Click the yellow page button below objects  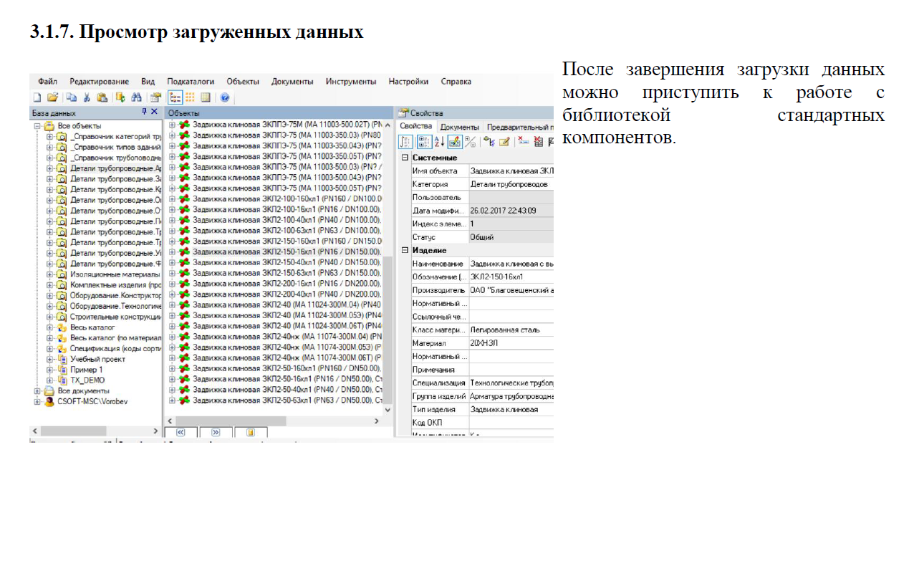point(251,432)
